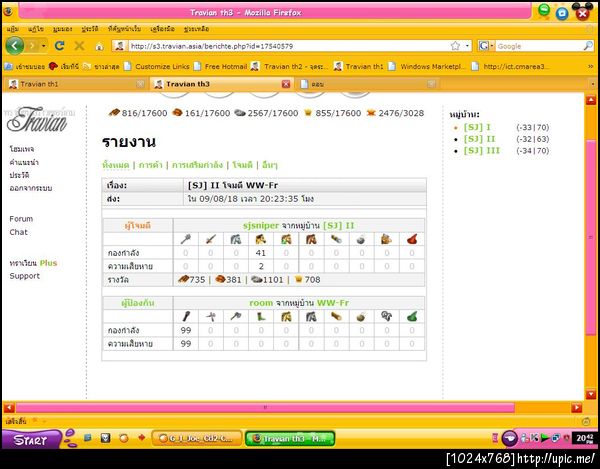Open the Forum link in sidebar
This screenshot has height=469, width=600.
21,219
